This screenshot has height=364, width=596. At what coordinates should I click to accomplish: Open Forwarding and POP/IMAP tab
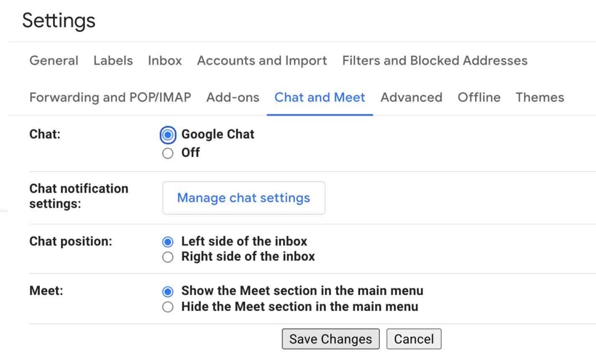110,97
